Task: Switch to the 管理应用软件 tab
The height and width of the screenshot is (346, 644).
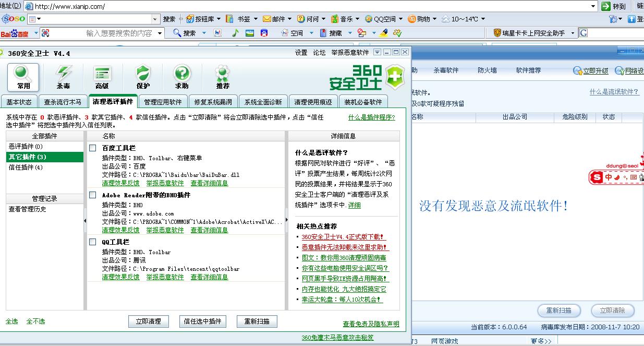Action: 163,102
